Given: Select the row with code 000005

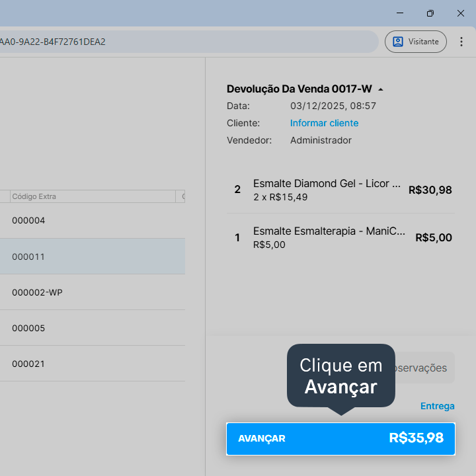Looking at the screenshot, I should (x=93, y=328).
